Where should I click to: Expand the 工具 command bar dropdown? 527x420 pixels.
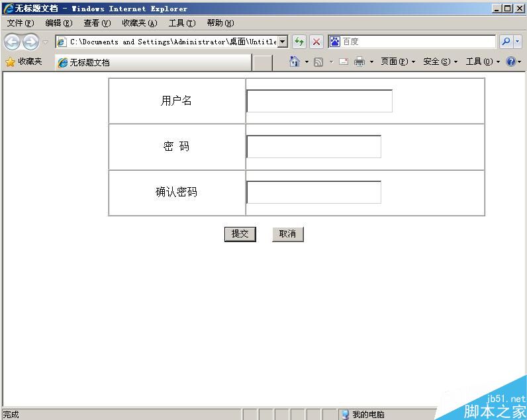(x=482, y=62)
